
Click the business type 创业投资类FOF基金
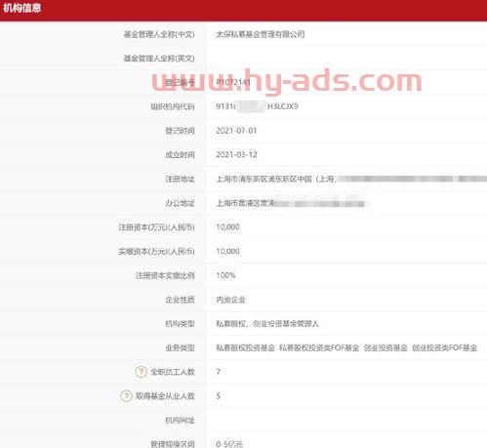[x=444, y=347]
